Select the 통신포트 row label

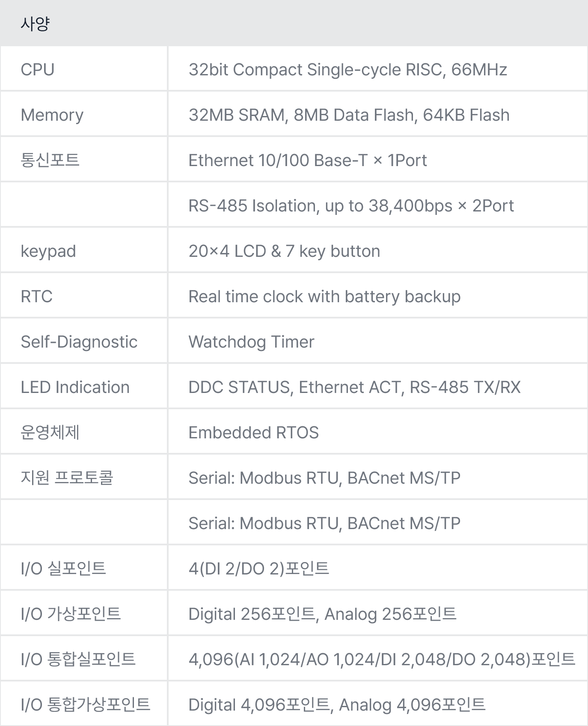point(50,160)
